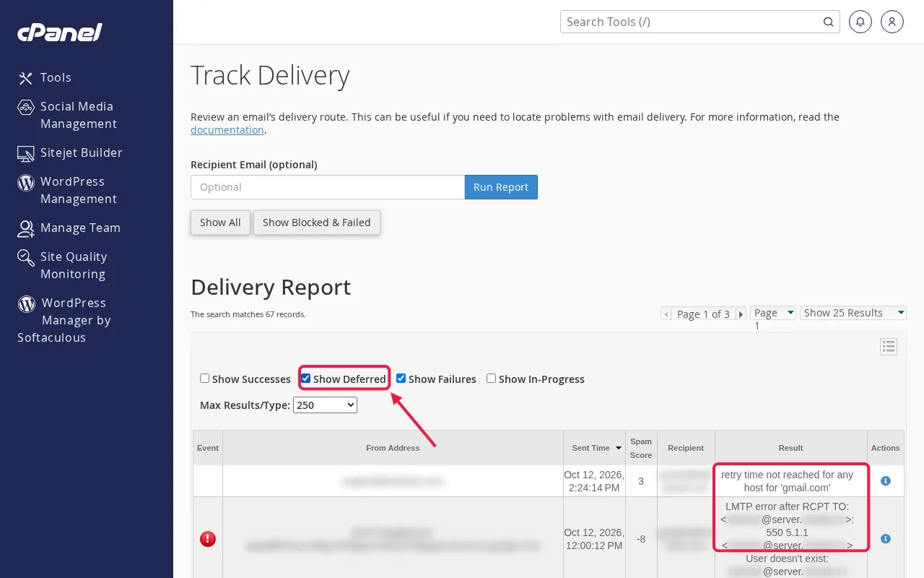Open Tools in the sidebar
This screenshot has height=578, width=924.
pyautogui.click(x=56, y=77)
